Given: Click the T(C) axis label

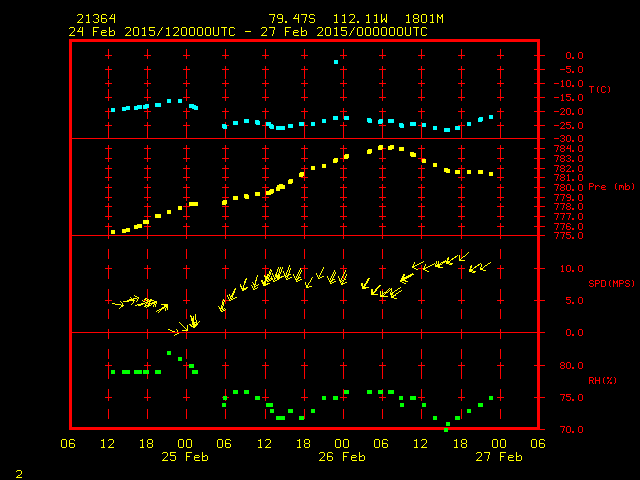Looking at the screenshot, I should 600,89.
